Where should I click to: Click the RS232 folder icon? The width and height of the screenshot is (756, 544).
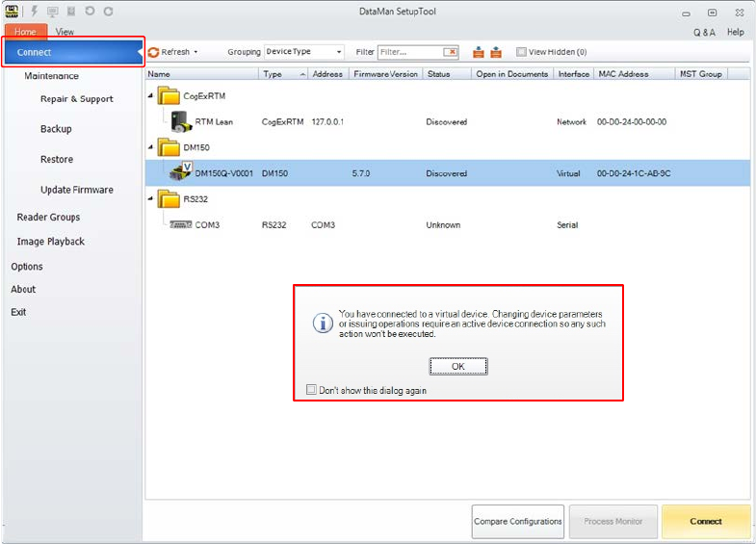(169, 198)
